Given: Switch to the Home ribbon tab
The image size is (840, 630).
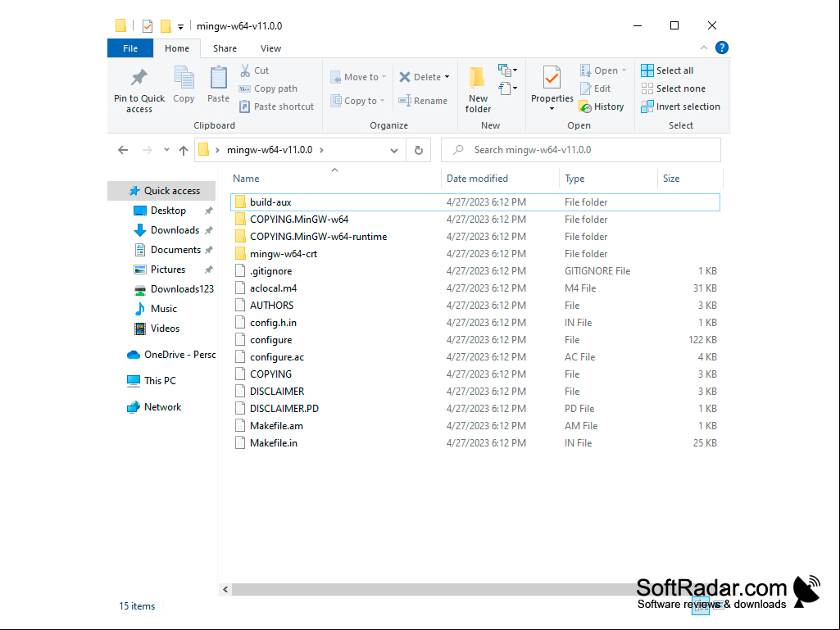Looking at the screenshot, I should pyautogui.click(x=177, y=48).
